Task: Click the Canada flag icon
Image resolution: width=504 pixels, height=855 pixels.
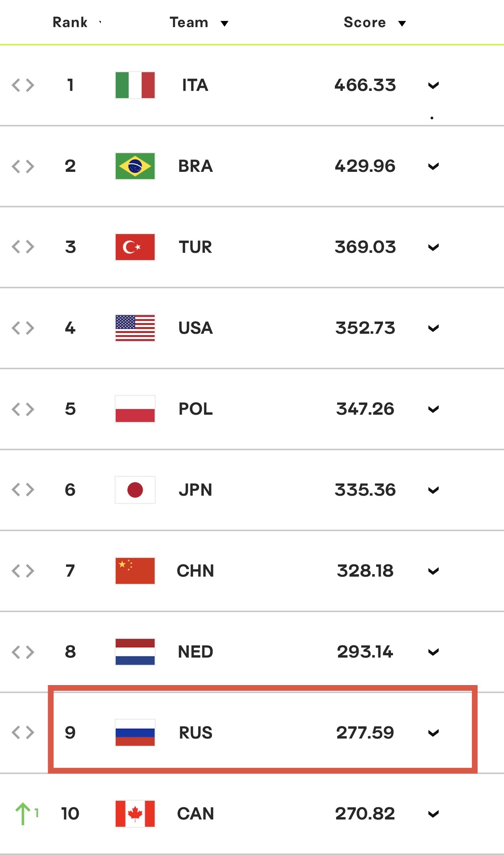Action: [135, 814]
